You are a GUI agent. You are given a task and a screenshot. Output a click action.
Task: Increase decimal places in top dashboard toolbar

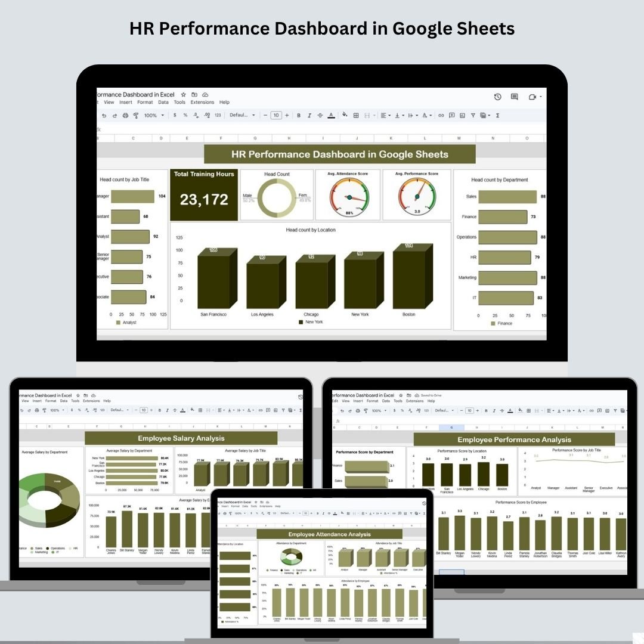pyautogui.click(x=207, y=115)
